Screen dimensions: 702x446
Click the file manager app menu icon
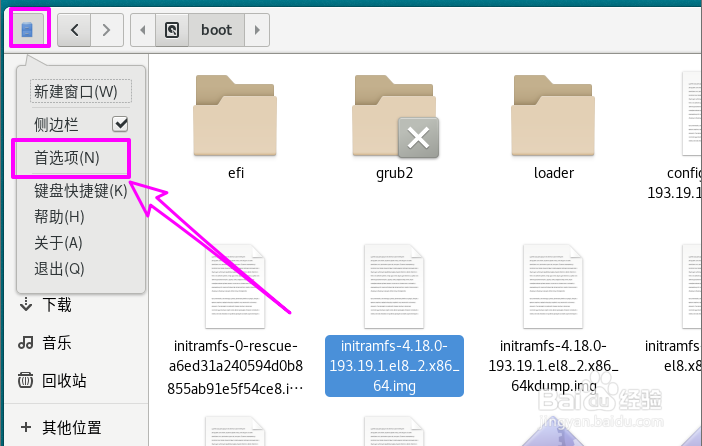[27, 30]
